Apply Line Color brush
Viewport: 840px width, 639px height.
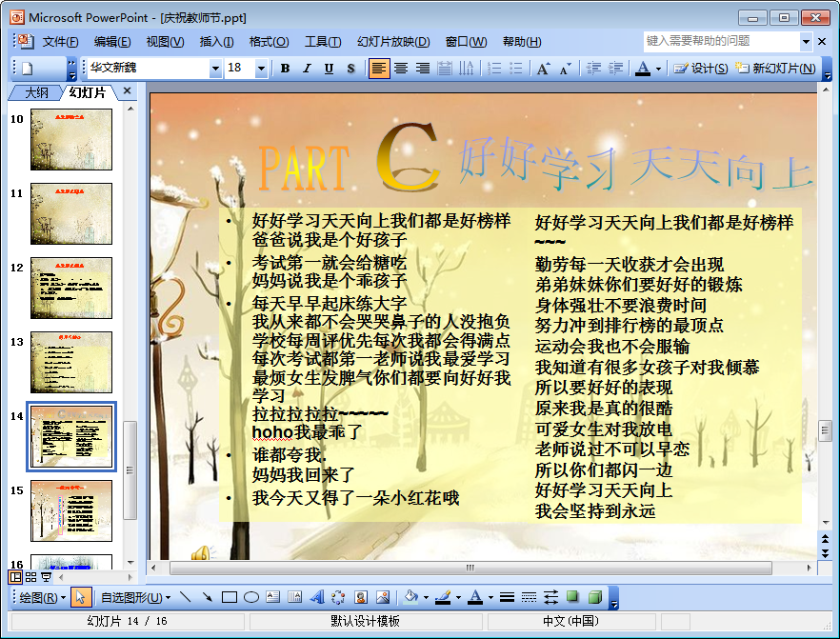click(443, 597)
